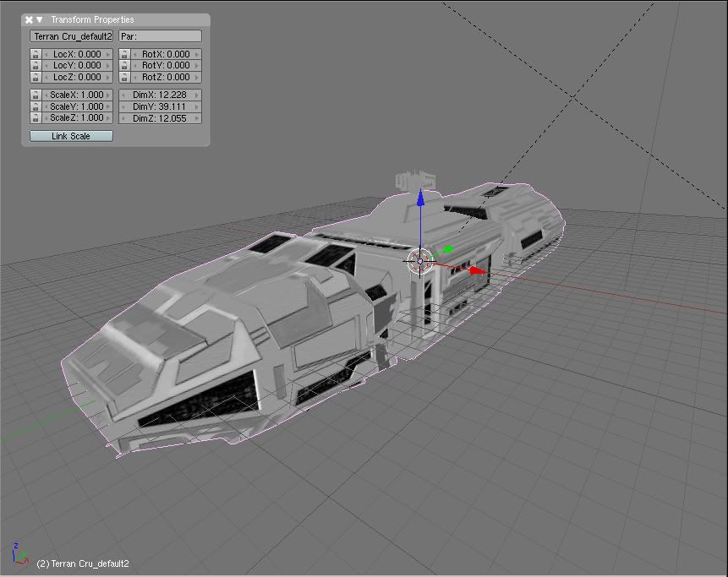This screenshot has height=577, width=728.
Task: Grab the red X-axis manipulator arrow
Action: pyautogui.click(x=477, y=271)
